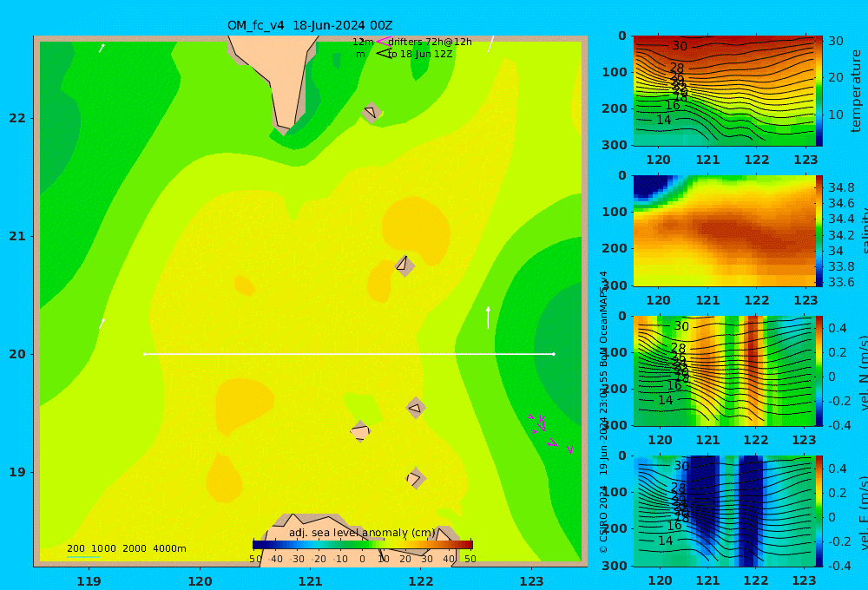Click the legend text 'drifters 72h@12h'

[431, 42]
